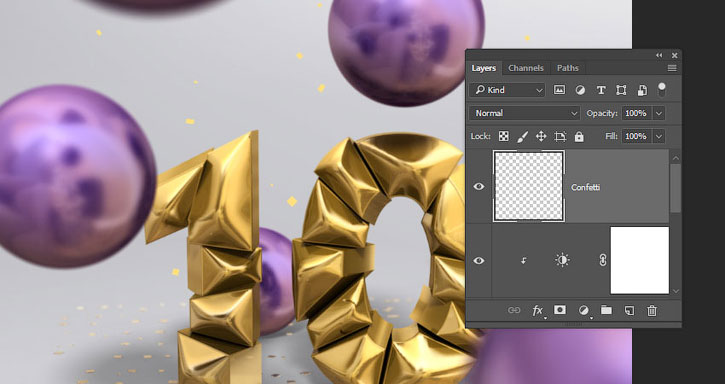Create a new layer

tap(629, 311)
